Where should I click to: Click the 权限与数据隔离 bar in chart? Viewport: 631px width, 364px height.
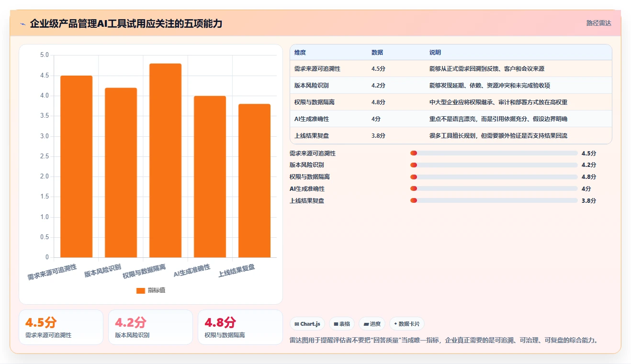(x=165, y=160)
